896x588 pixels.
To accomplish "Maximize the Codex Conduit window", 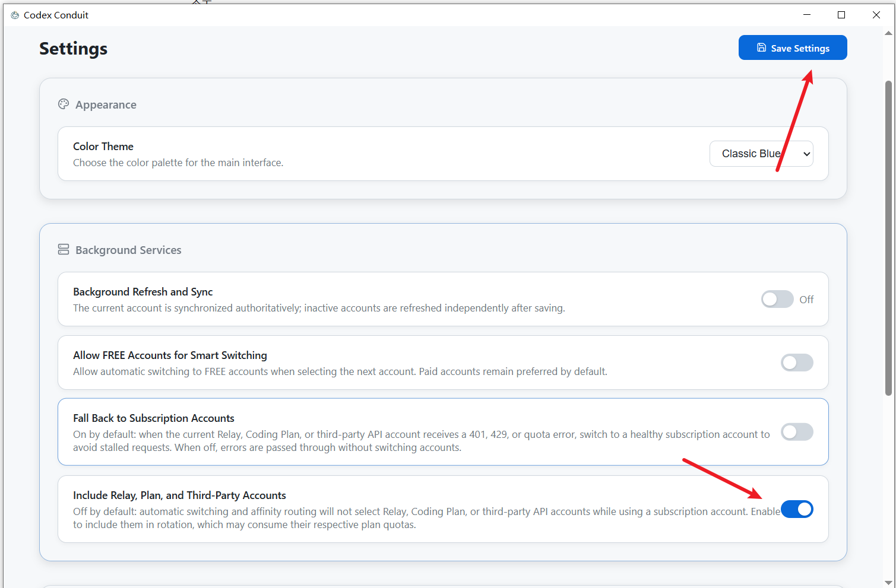I will pyautogui.click(x=841, y=15).
